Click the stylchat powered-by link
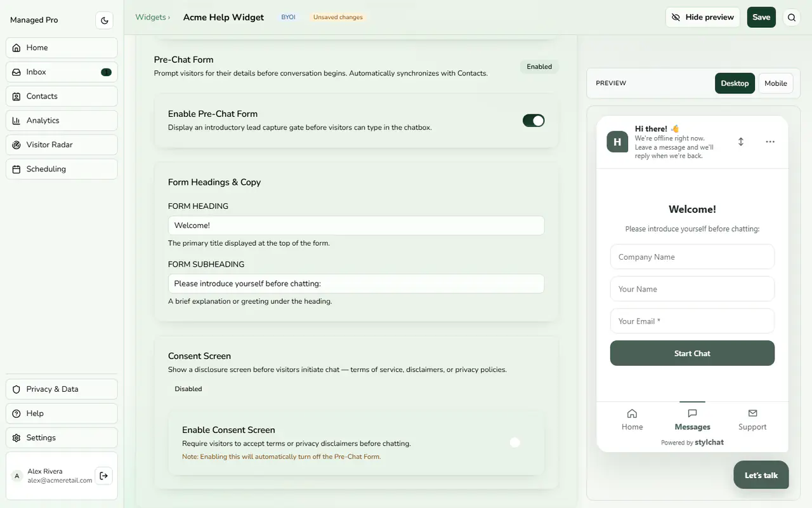 tap(709, 443)
